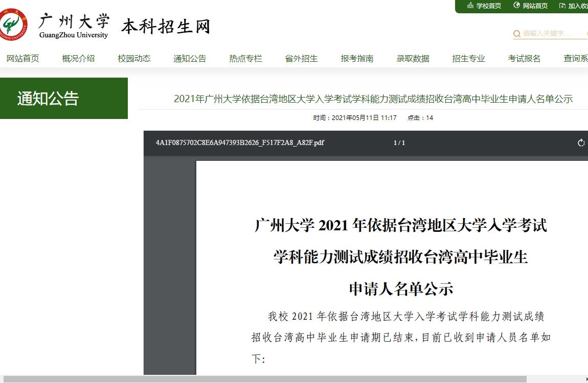Click body text starting 我校 2021 年依据台湾地区

[406, 317]
